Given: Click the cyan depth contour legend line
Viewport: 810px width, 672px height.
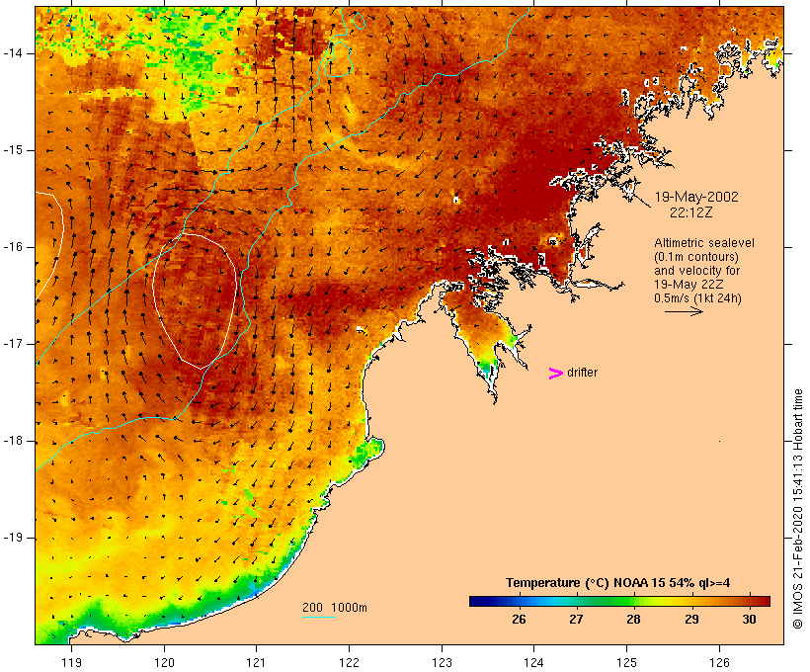Looking at the screenshot, I should [319, 617].
